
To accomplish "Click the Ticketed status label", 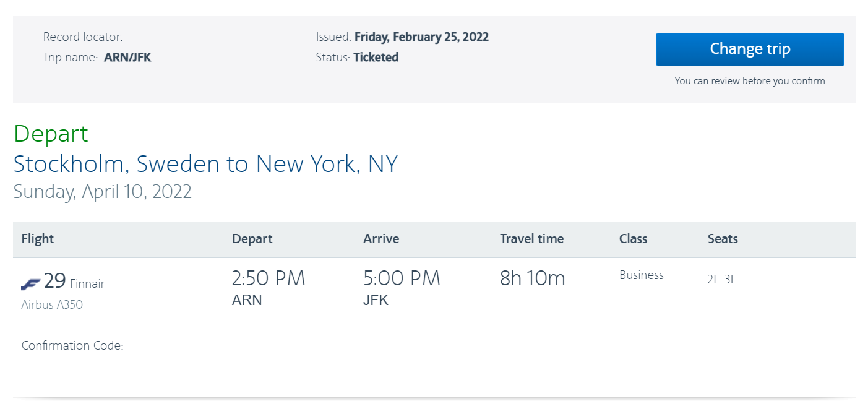I will 376,57.
